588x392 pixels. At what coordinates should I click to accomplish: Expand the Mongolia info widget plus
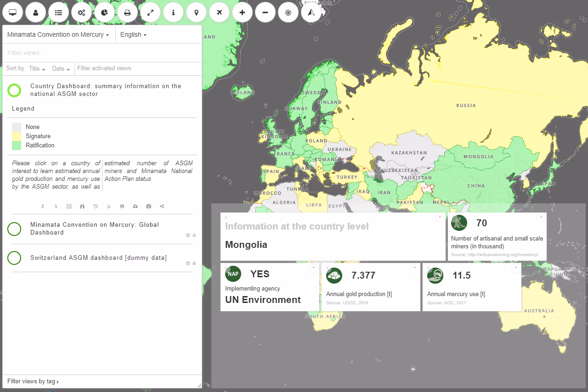pos(440,218)
